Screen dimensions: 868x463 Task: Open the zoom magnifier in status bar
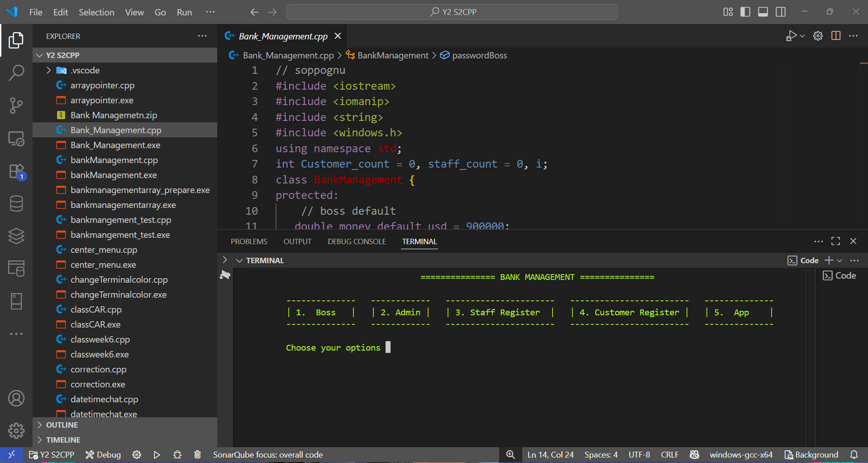[x=510, y=454]
